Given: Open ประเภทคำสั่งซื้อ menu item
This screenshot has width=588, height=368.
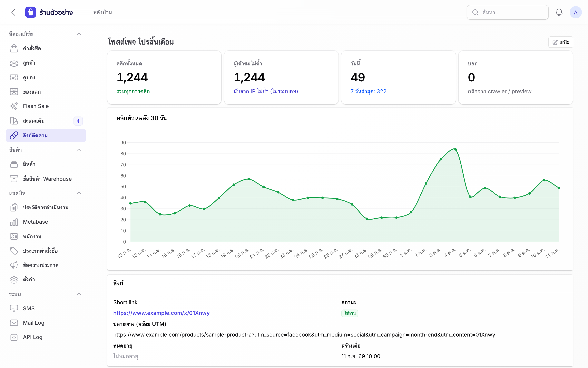Looking at the screenshot, I should [46, 251].
